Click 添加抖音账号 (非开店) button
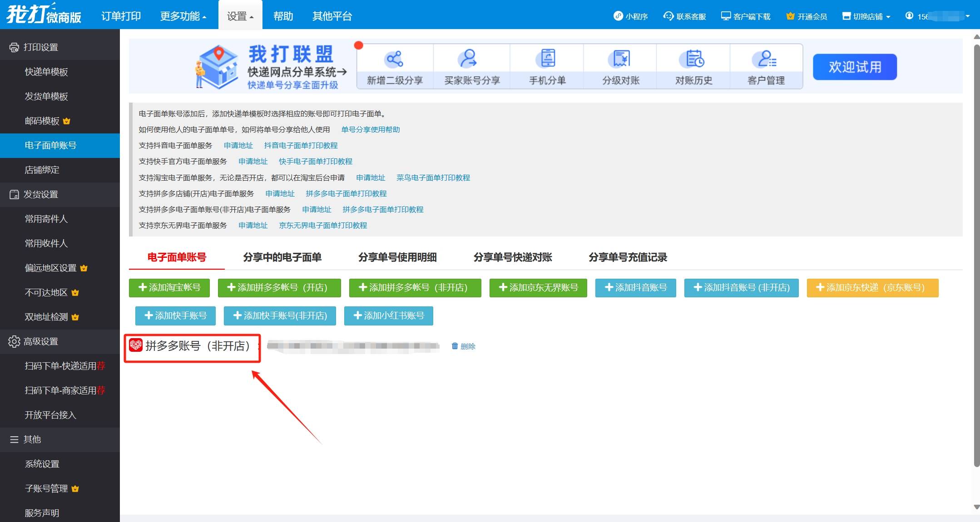 [x=742, y=288]
